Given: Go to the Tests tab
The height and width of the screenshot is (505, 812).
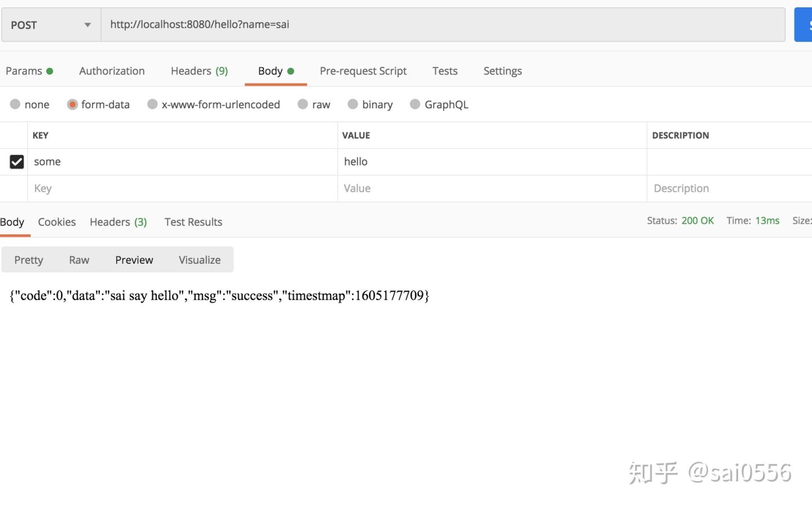Looking at the screenshot, I should pos(444,71).
